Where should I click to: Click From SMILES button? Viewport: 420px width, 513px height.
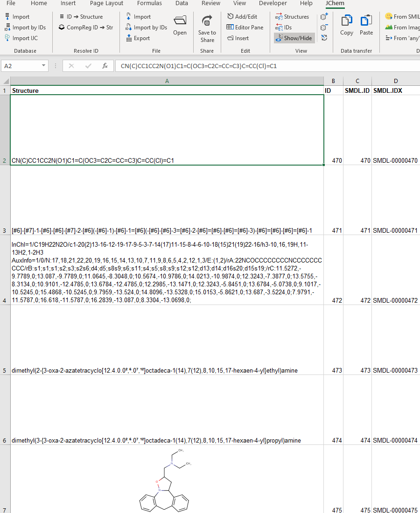(402, 17)
